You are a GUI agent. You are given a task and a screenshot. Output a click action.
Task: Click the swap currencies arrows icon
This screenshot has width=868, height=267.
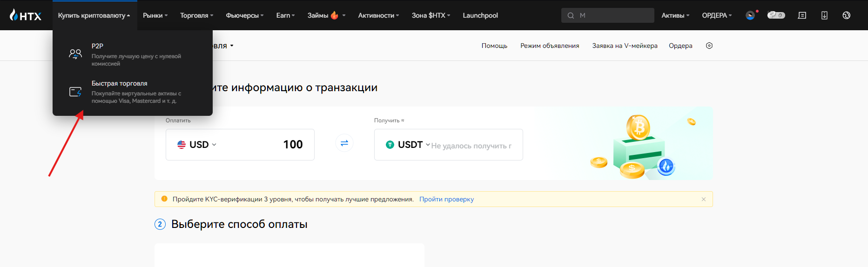[344, 143]
